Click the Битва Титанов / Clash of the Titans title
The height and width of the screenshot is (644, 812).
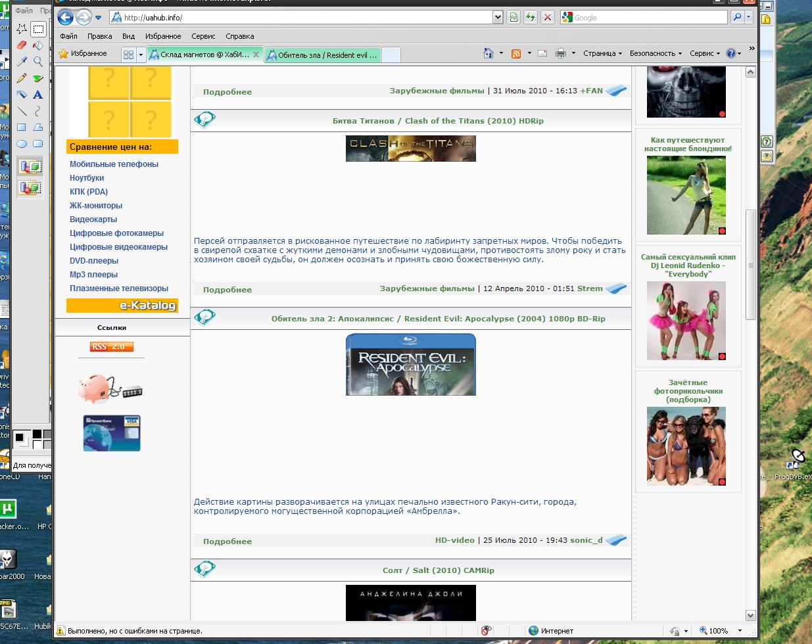coord(438,121)
